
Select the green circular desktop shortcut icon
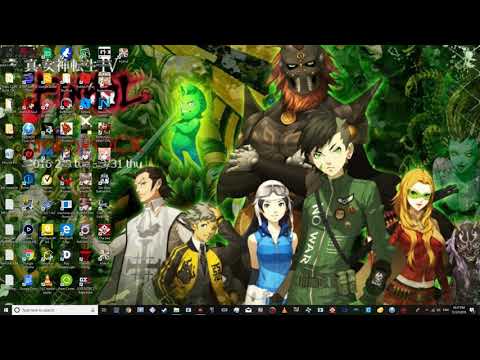pos(66,281)
